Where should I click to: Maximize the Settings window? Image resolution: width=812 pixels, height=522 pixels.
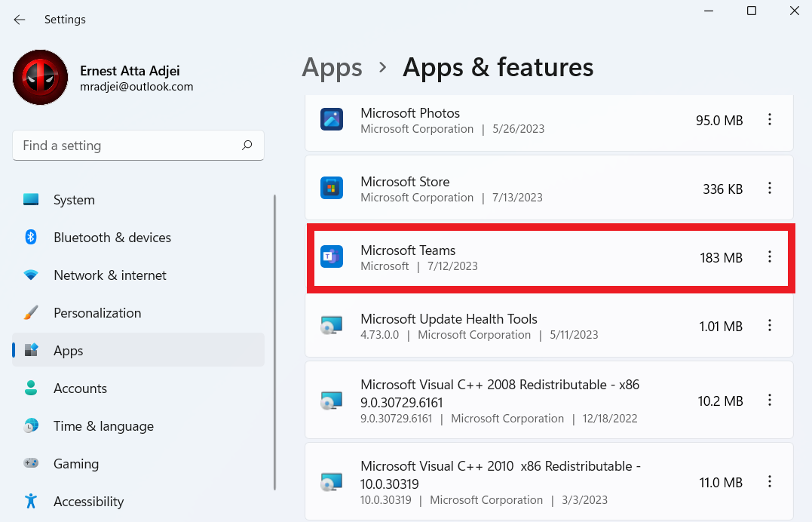752,11
